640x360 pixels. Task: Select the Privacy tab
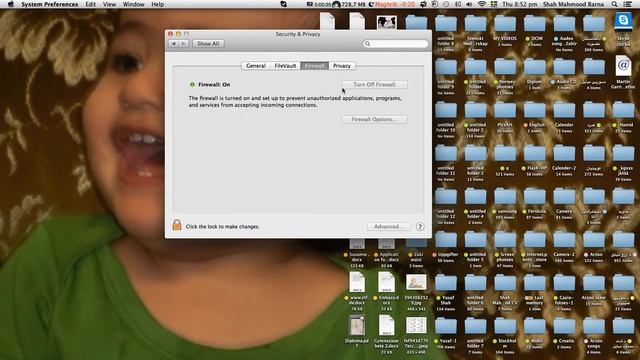pos(342,66)
